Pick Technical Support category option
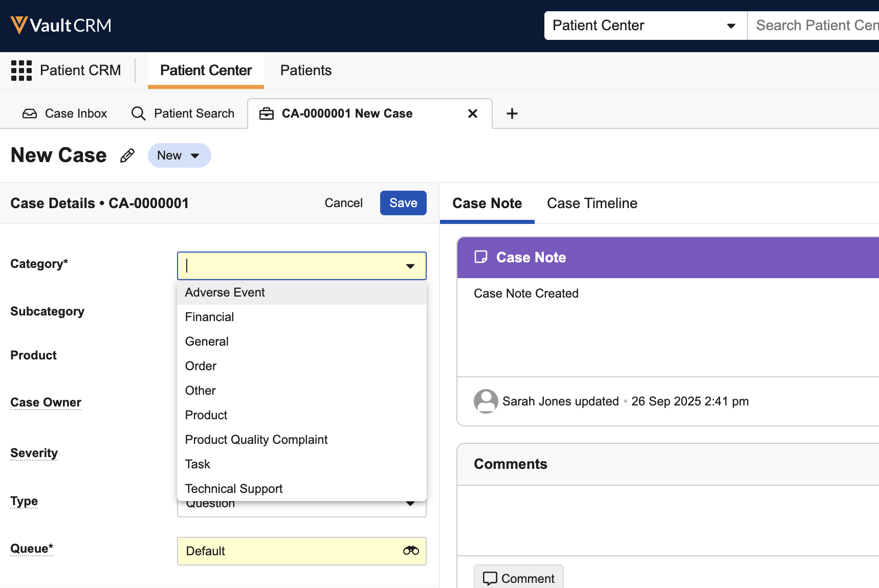 click(234, 489)
